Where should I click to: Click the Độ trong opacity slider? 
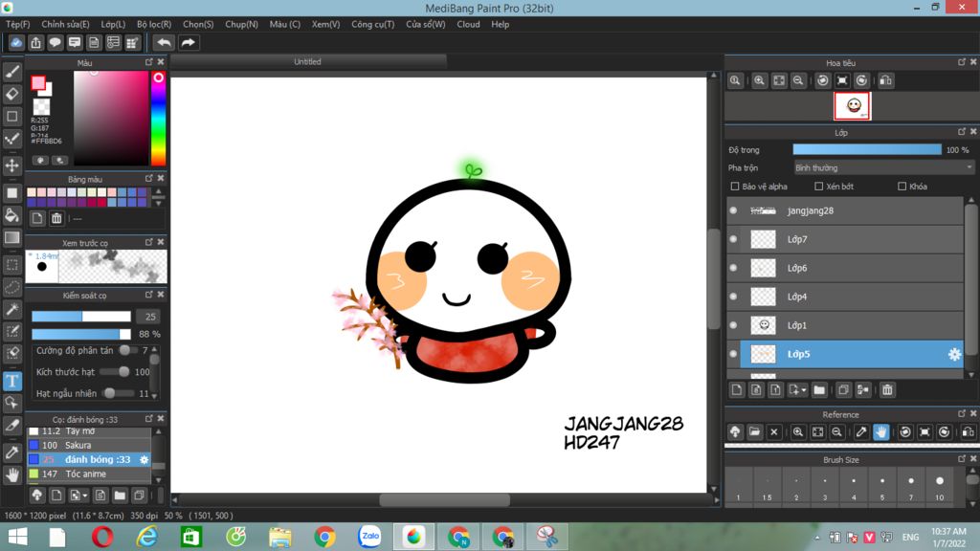coord(866,149)
